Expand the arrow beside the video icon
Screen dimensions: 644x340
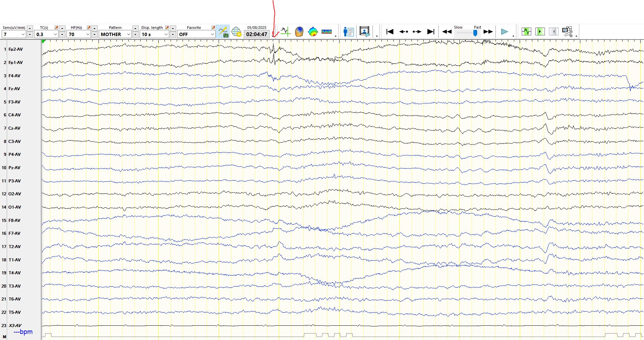coord(377,36)
